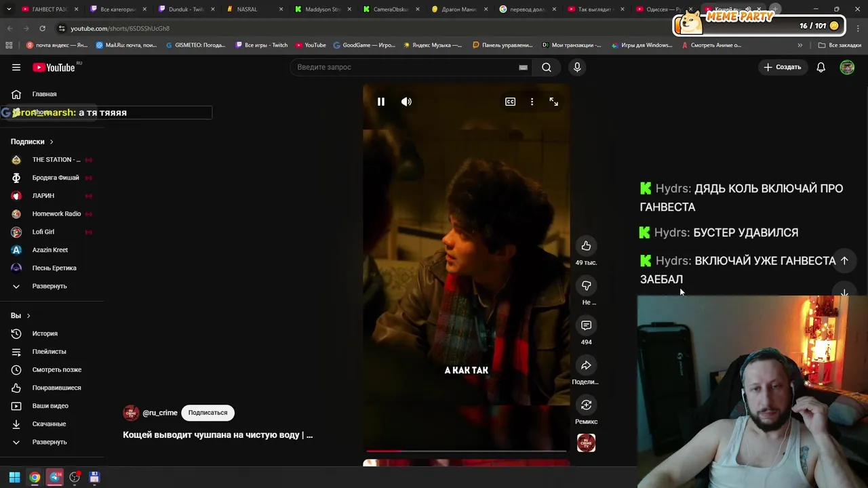Open the ru_crime channel avatar
The height and width of the screenshot is (488, 868).
pyautogui.click(x=131, y=413)
